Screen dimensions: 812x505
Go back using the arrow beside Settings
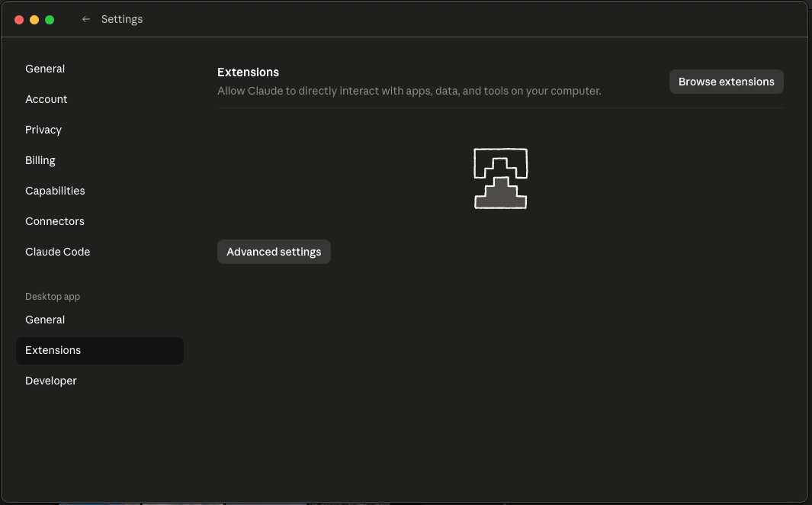pos(86,19)
